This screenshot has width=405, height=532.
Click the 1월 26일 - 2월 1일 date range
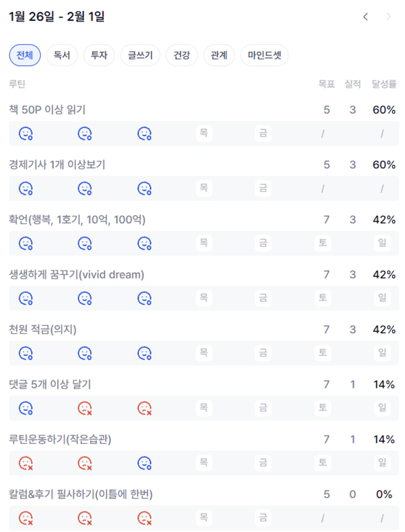tap(57, 17)
